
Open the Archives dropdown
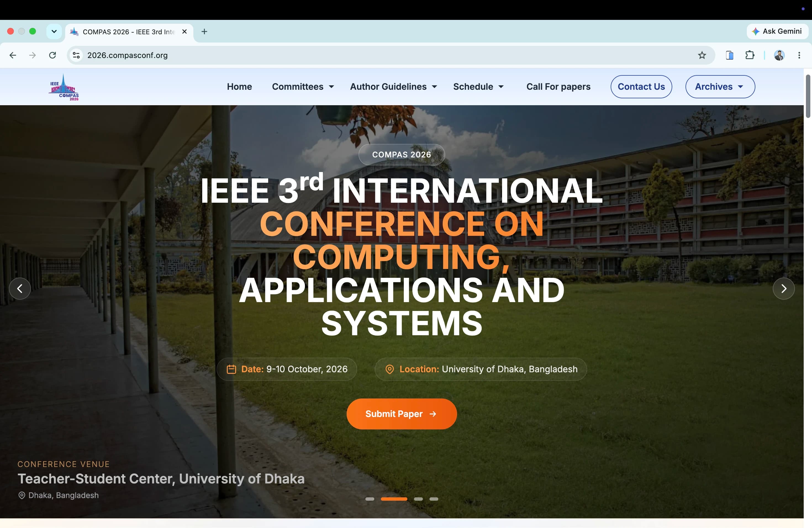click(720, 87)
